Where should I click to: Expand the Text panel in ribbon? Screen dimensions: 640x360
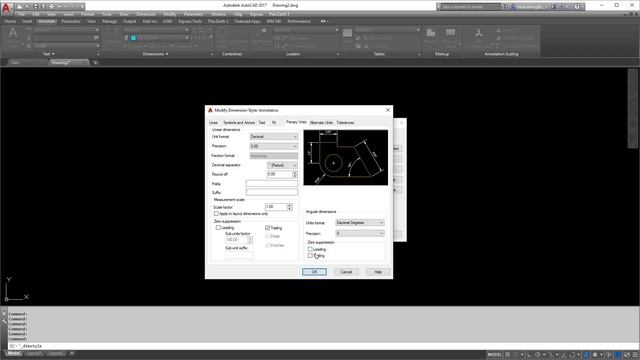pos(49,54)
